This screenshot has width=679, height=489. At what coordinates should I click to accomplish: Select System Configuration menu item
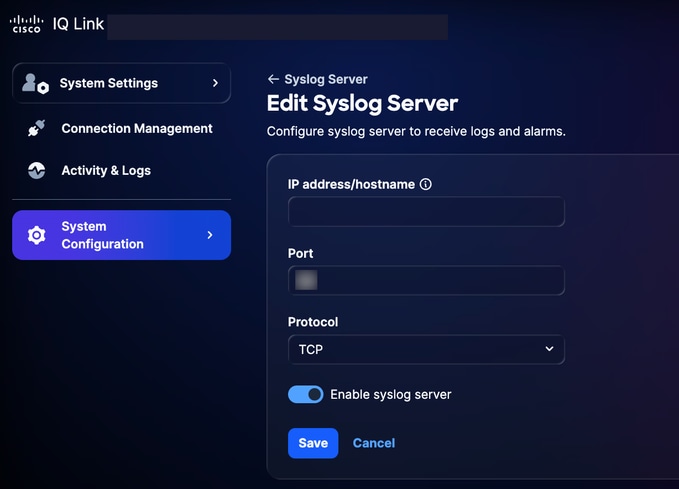click(x=122, y=235)
